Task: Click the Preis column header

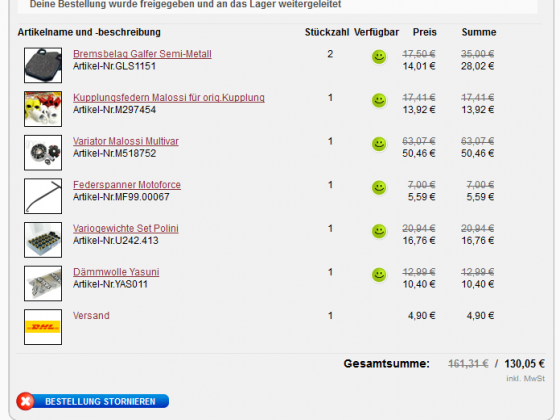Action: click(x=425, y=32)
